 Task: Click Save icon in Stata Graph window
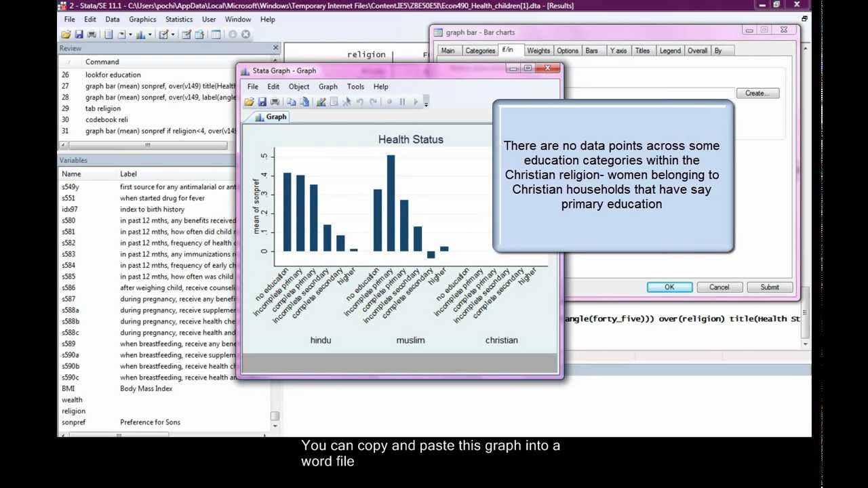[262, 102]
